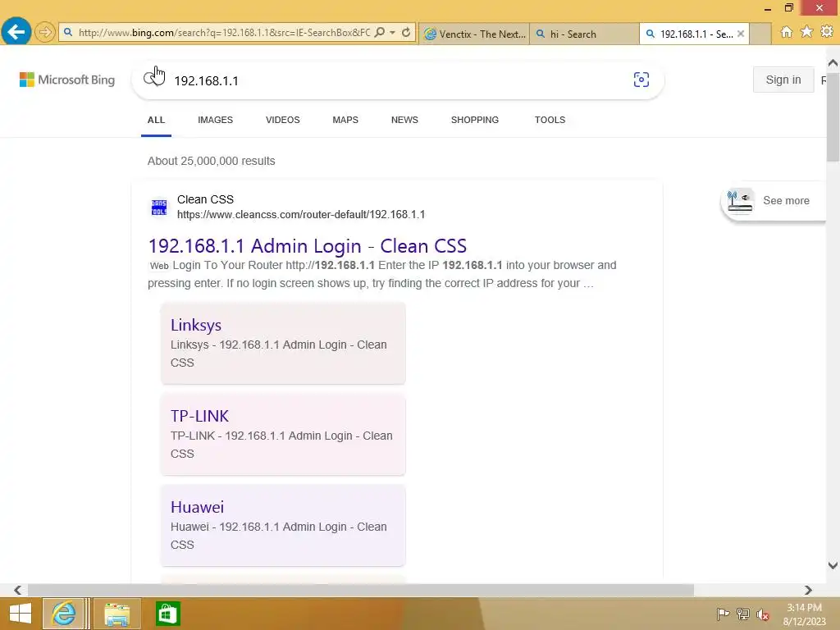Click the vertical scrollbar down arrow
Screen dimensions: 840x630
833,565
